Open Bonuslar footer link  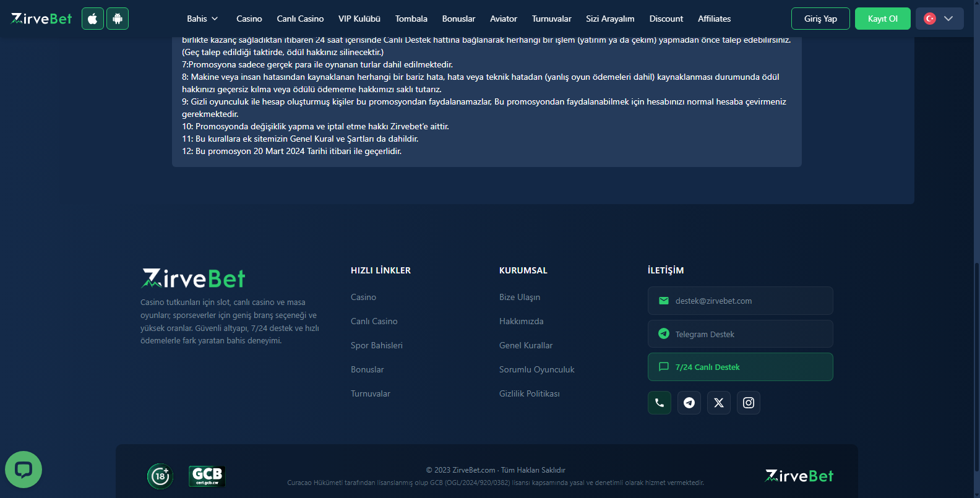[x=367, y=369]
